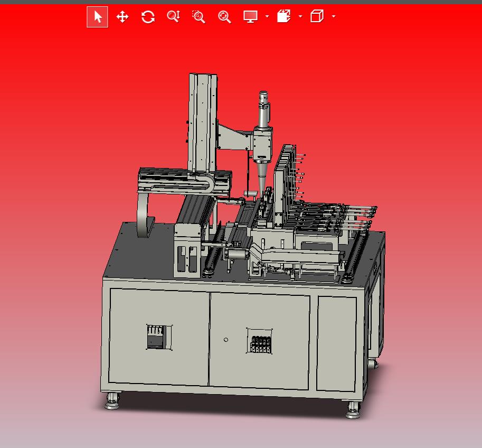Use the Zoom window area tool
Screen dimensions: 482x448
(199, 16)
